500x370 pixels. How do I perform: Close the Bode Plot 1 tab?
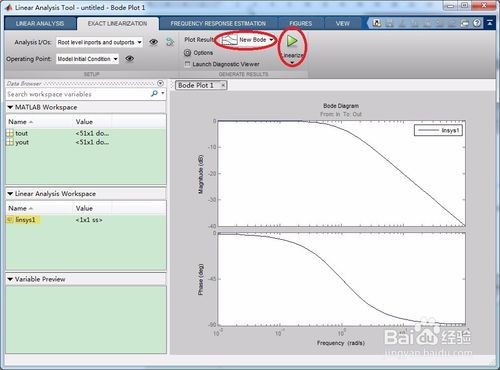(223, 85)
